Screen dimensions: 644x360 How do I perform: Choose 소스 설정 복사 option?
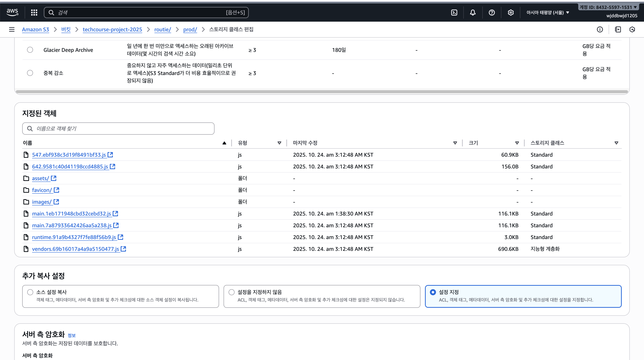pos(30,292)
